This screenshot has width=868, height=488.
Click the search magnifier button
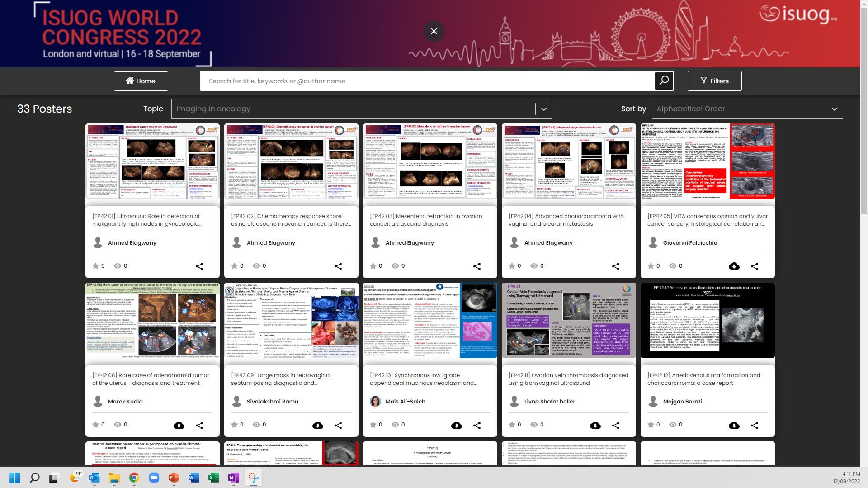point(664,81)
